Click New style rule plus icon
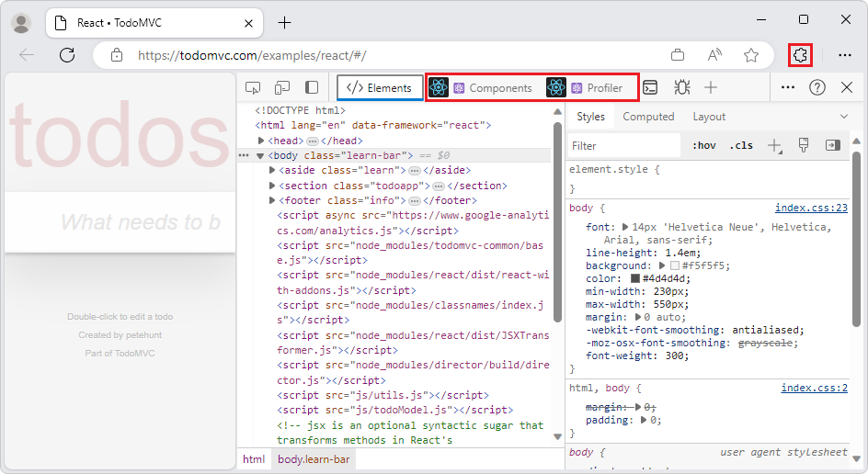868x474 pixels. (x=774, y=145)
